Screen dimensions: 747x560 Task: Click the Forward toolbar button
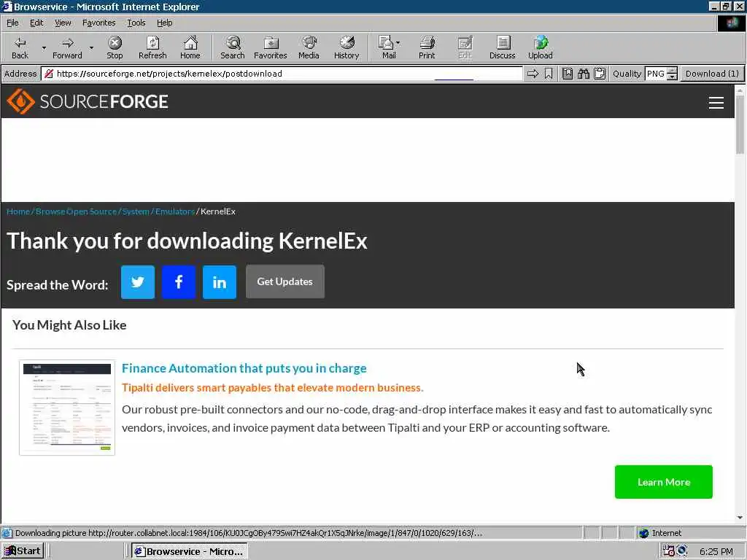click(x=67, y=47)
